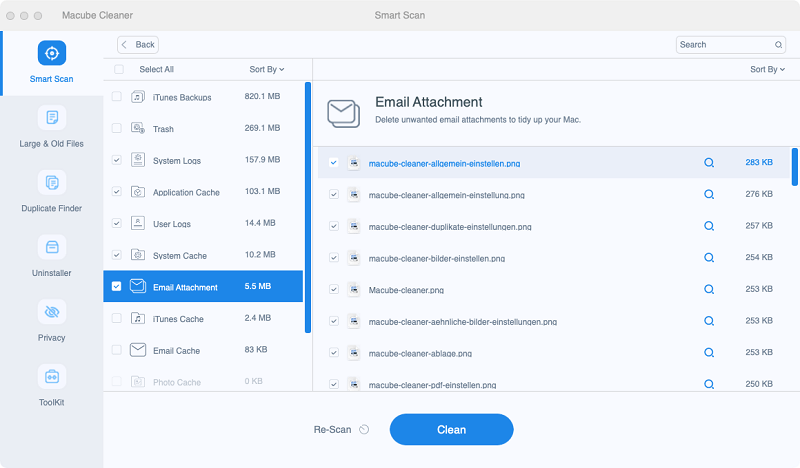This screenshot has height=468, width=800.
Task: Click the Duplicate Finder label
Action: pos(52,208)
